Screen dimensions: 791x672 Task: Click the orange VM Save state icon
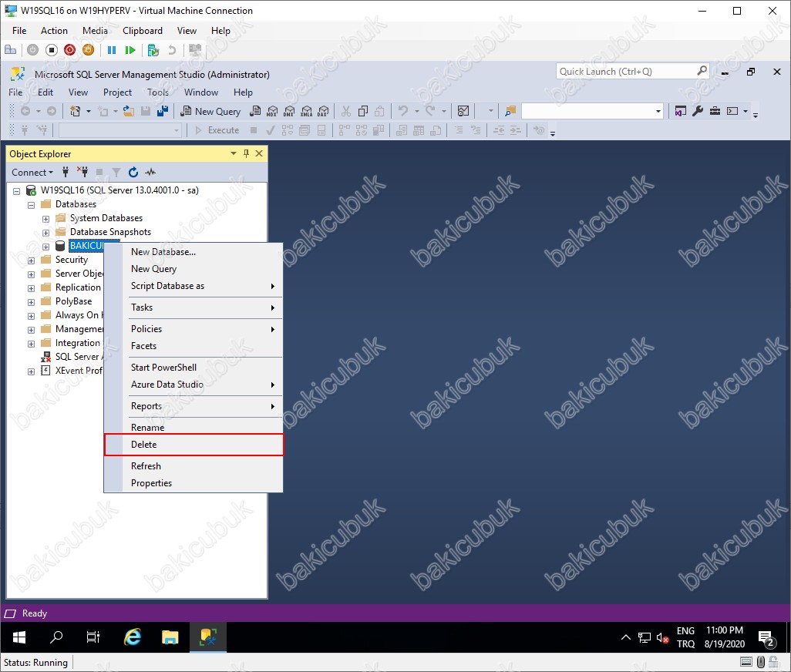point(89,50)
